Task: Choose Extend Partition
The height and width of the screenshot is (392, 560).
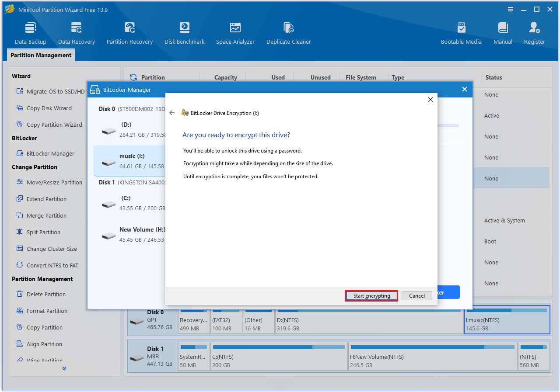Action: pos(41,199)
